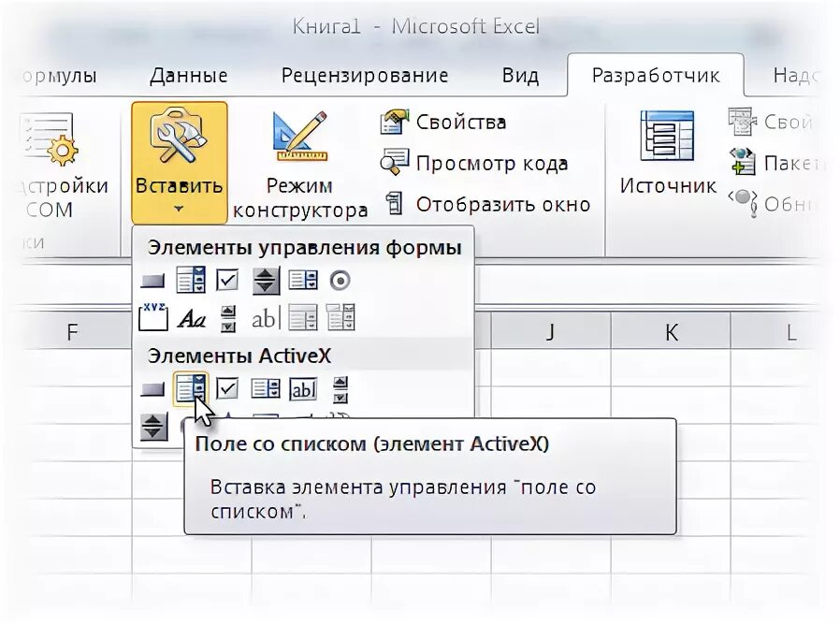Image resolution: width=840 pixels, height=625 pixels.
Task: Switch to the Рецензирование tab
Action: (365, 76)
